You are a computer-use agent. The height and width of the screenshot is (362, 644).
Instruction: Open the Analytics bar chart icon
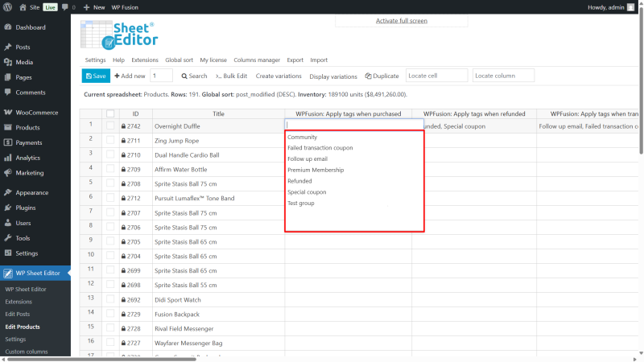point(8,158)
